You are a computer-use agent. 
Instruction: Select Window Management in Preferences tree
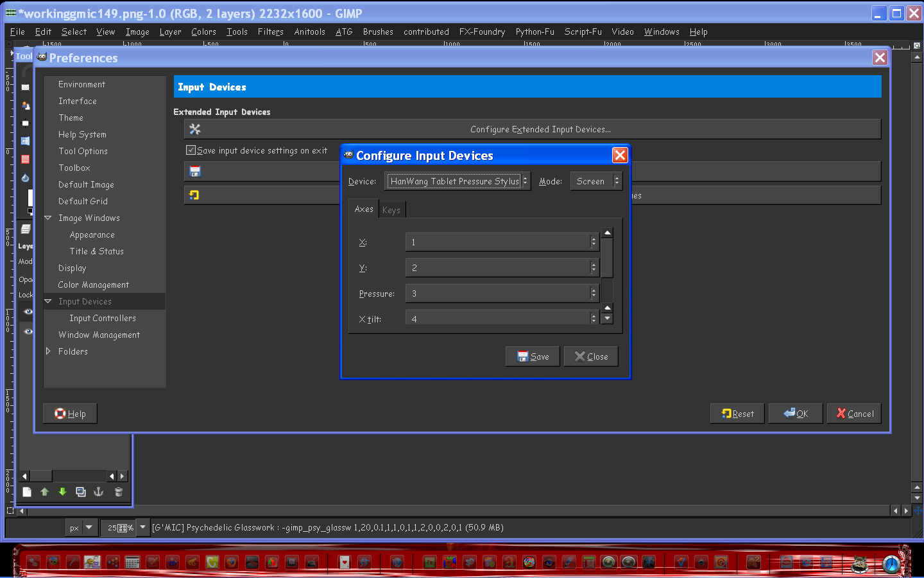click(x=99, y=335)
